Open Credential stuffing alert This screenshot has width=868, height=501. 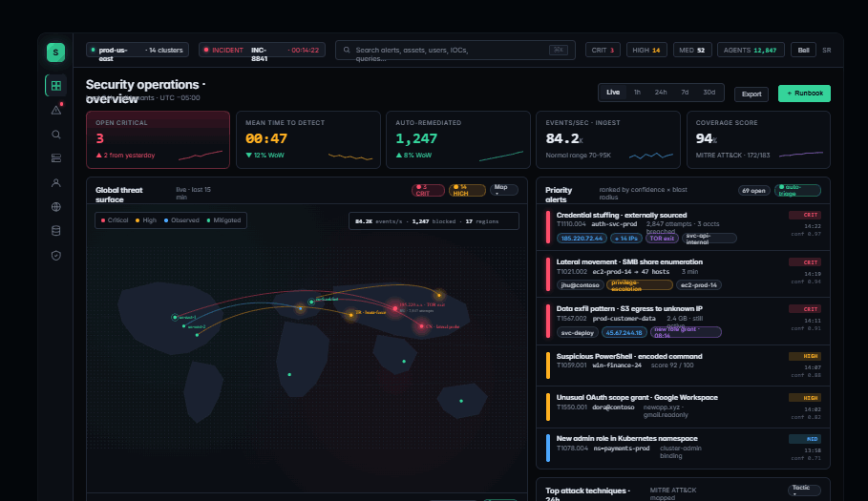[683, 228]
